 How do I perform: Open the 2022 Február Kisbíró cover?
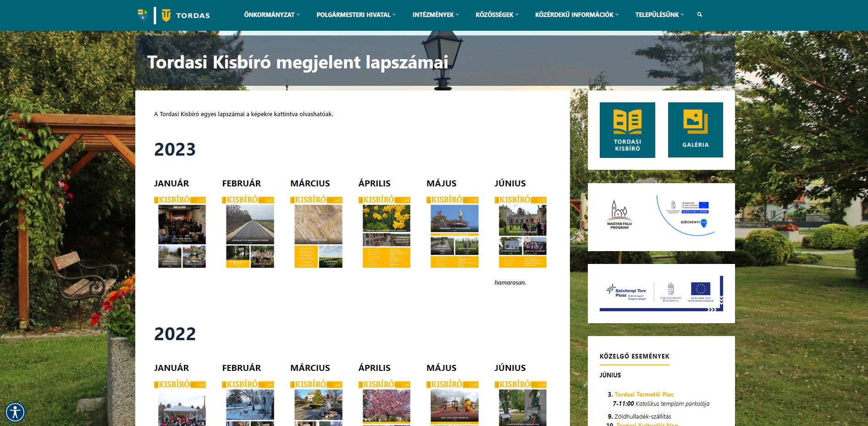point(248,403)
